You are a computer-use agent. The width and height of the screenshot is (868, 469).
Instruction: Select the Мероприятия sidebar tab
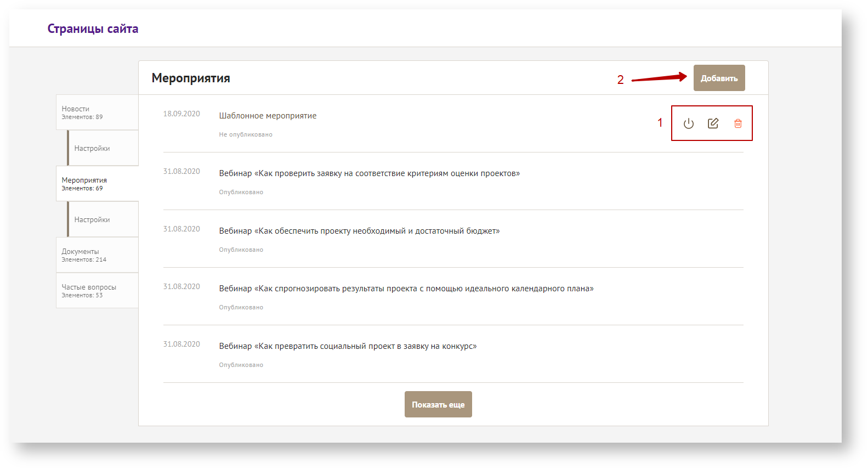pos(97,184)
